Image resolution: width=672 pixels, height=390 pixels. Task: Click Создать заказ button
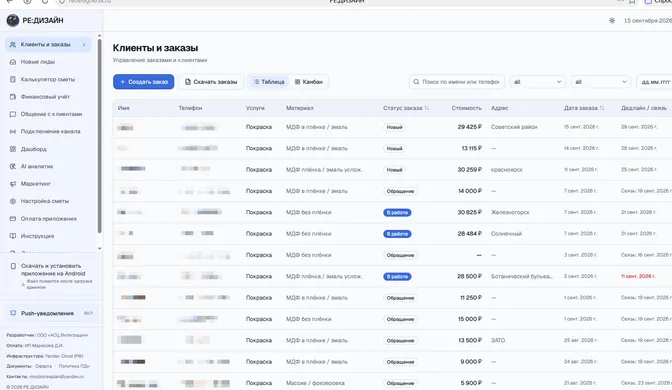tap(144, 81)
